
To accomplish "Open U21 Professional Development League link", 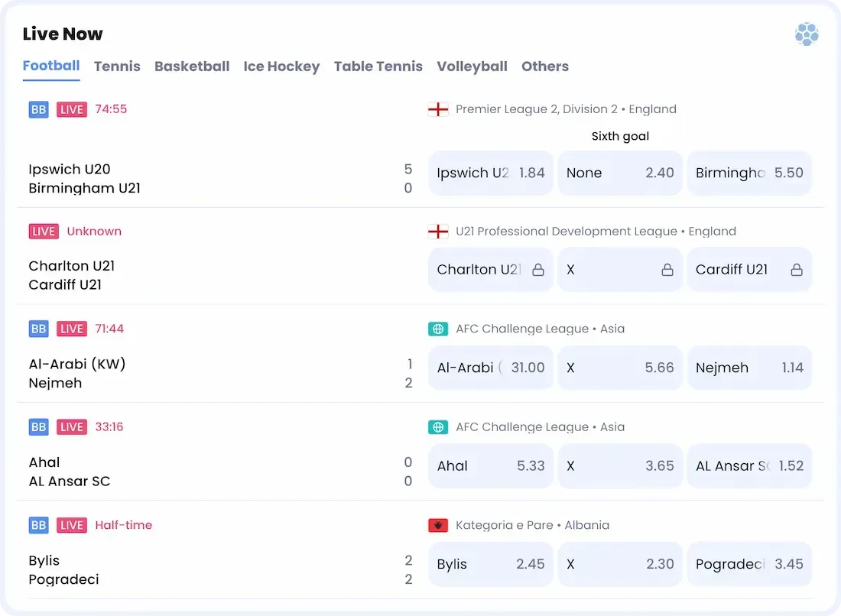I will point(596,232).
